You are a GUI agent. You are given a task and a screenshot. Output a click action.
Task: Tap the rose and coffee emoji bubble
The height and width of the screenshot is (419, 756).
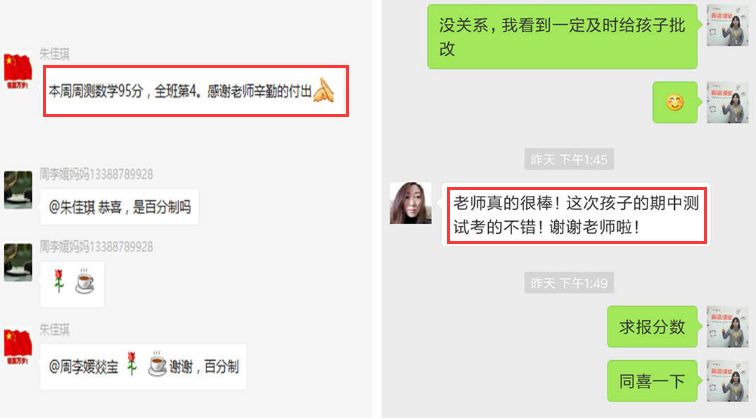coord(72,284)
